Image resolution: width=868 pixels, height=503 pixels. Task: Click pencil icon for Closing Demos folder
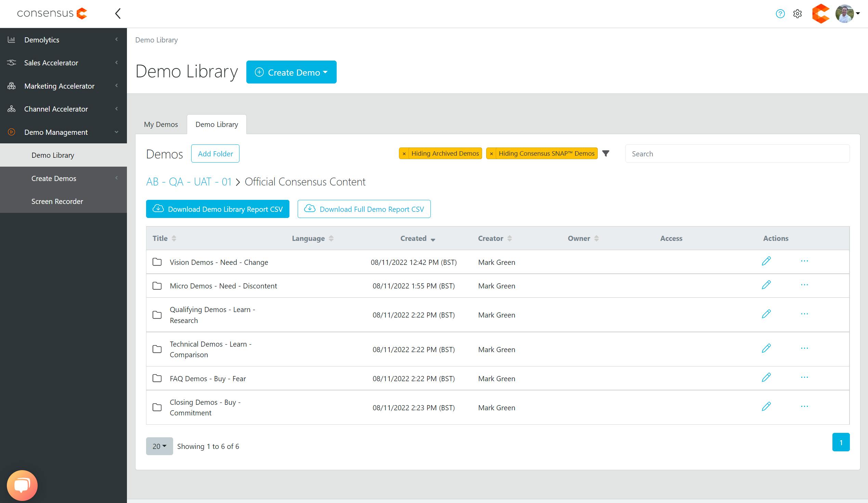pyautogui.click(x=766, y=407)
